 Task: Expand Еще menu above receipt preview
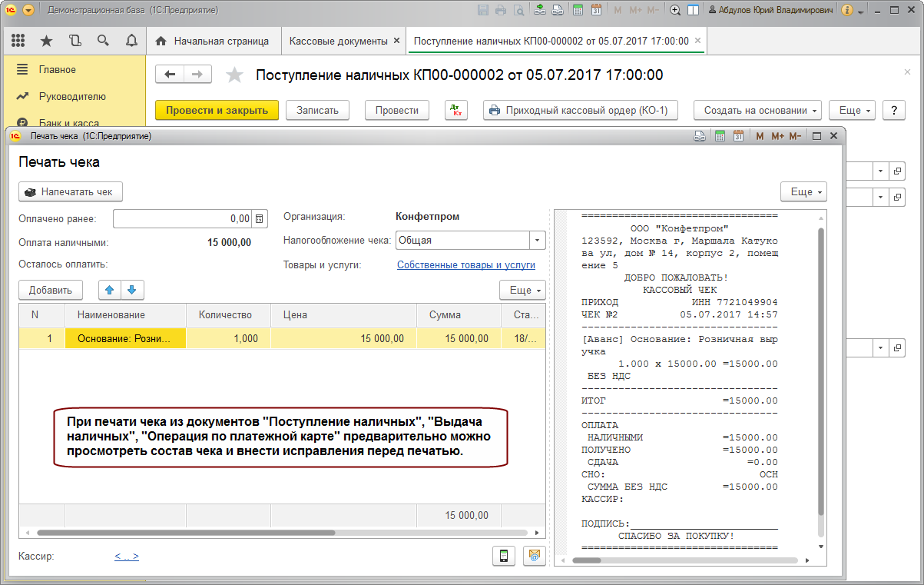(803, 192)
